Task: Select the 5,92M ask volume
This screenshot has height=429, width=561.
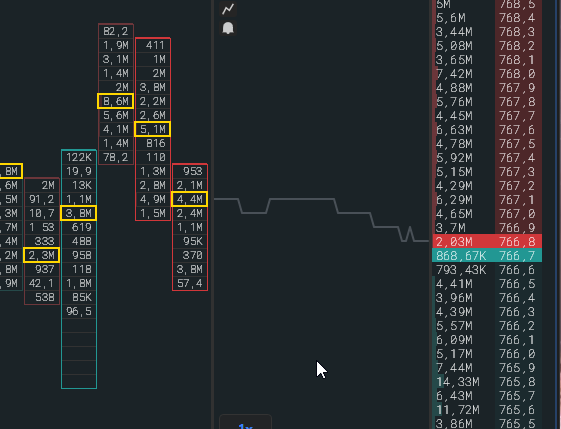Action: 454,158
